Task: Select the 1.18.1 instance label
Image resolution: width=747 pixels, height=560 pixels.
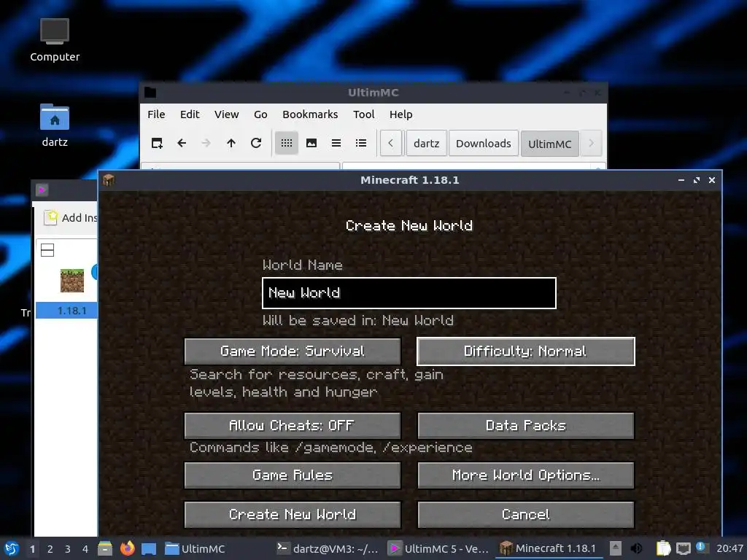Action: (72, 311)
